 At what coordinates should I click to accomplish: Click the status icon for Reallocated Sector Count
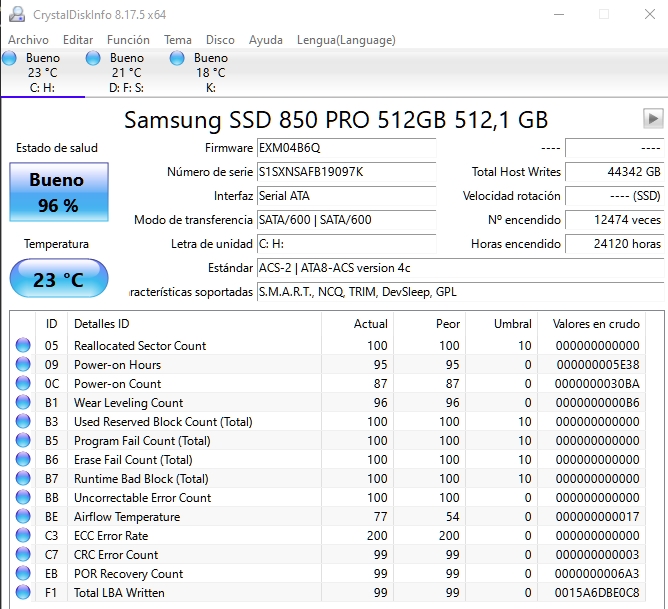(x=23, y=345)
